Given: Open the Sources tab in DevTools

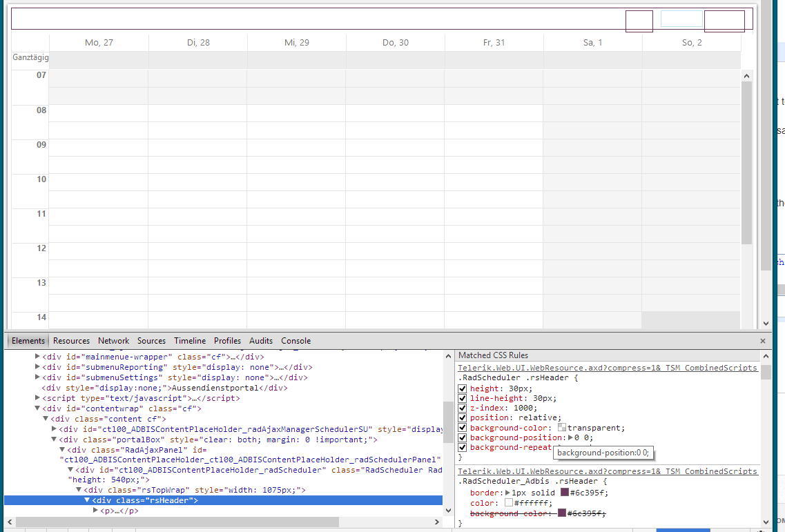Looking at the screenshot, I should pyautogui.click(x=151, y=341).
